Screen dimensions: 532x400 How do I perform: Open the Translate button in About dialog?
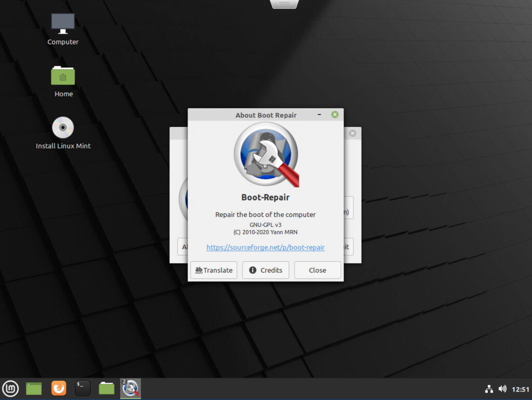click(x=214, y=270)
